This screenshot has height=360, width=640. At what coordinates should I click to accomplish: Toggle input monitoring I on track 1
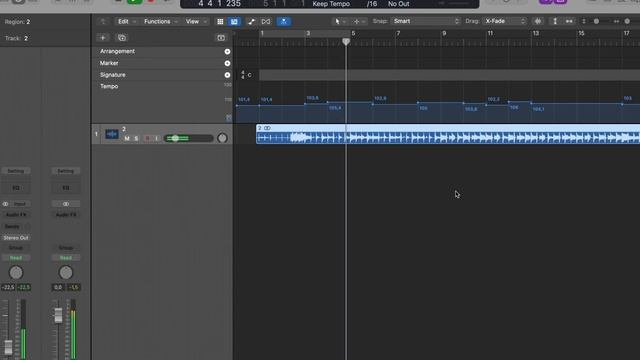(x=156, y=139)
